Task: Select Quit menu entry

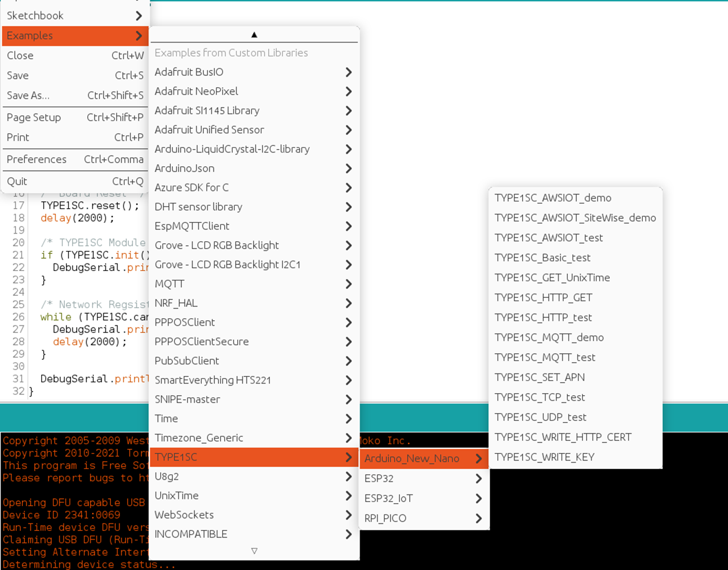Action: (75, 181)
